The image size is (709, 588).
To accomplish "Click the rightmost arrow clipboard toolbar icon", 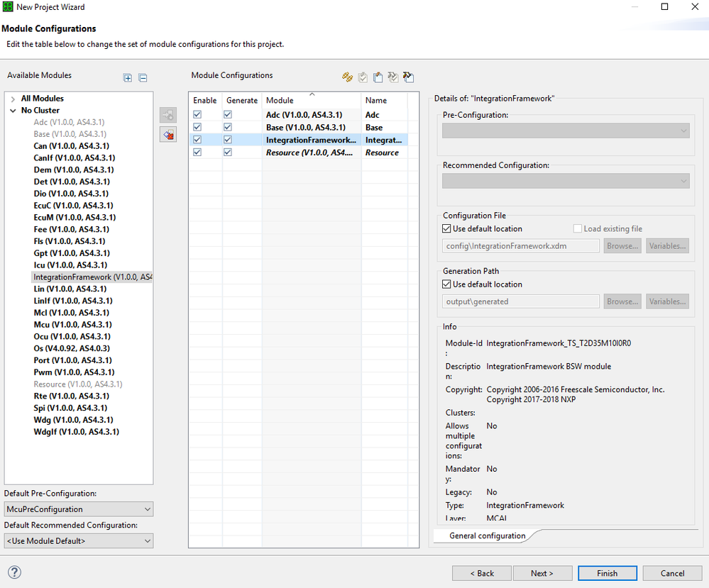I will (408, 77).
